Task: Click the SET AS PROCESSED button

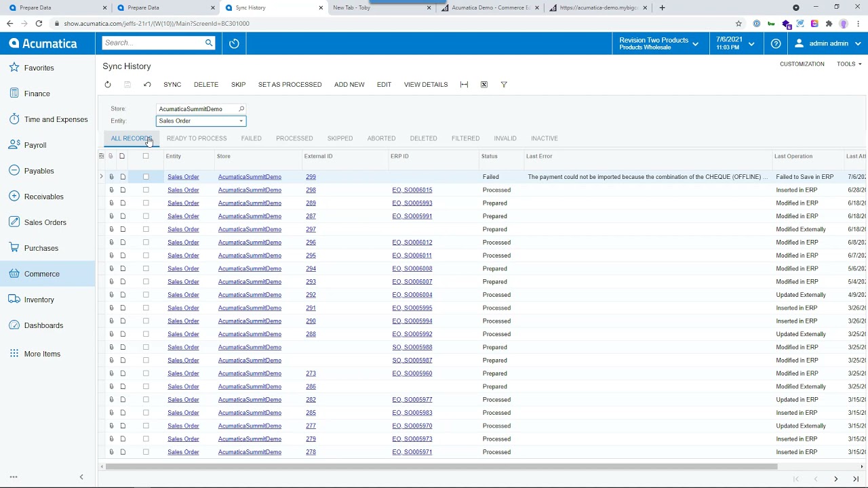Action: click(290, 85)
